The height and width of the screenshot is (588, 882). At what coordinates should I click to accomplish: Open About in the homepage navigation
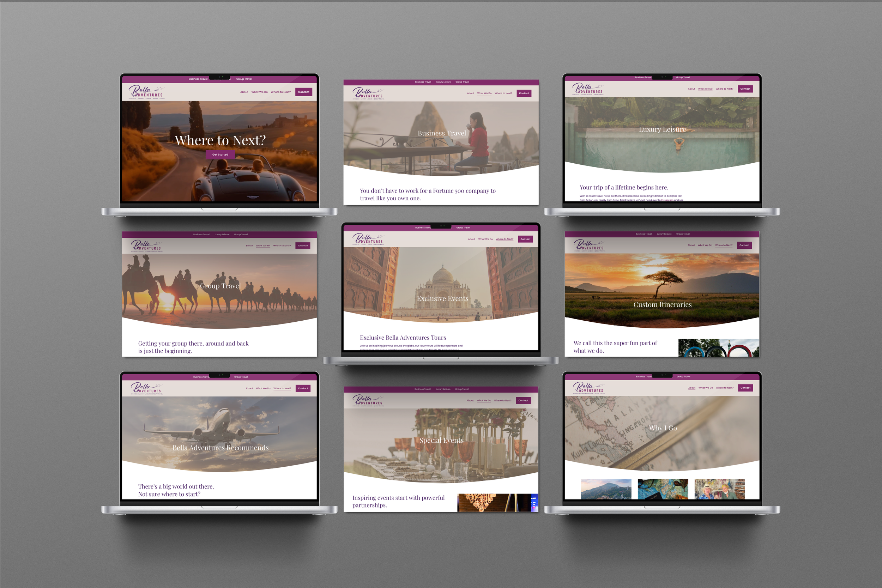[244, 92]
